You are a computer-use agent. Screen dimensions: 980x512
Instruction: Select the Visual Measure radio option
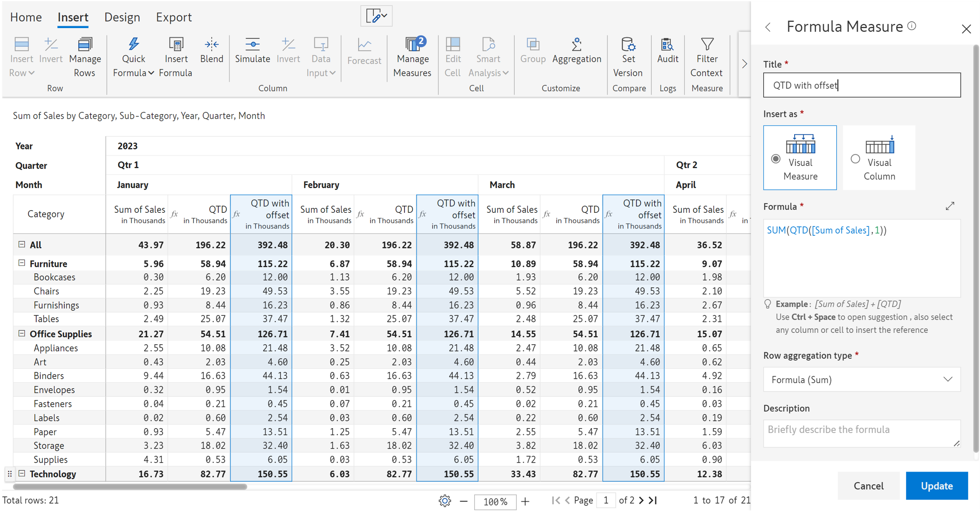776,159
